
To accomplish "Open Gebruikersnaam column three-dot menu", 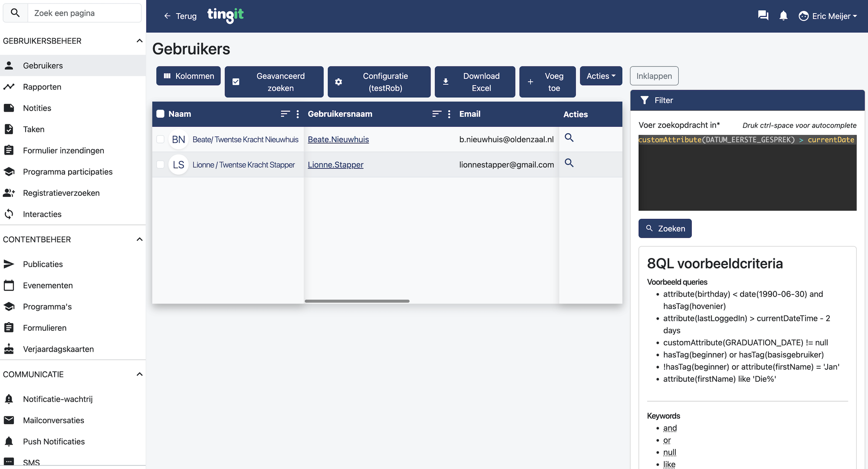I will tap(449, 114).
